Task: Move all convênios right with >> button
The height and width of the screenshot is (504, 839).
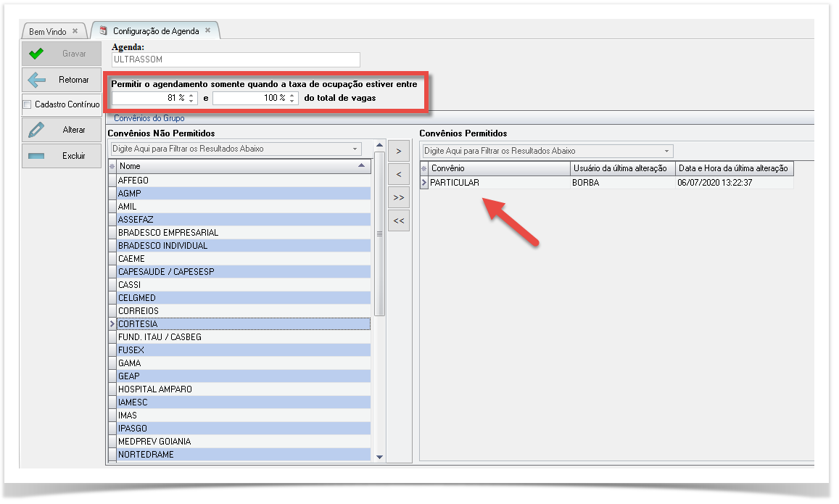Action: tap(399, 197)
